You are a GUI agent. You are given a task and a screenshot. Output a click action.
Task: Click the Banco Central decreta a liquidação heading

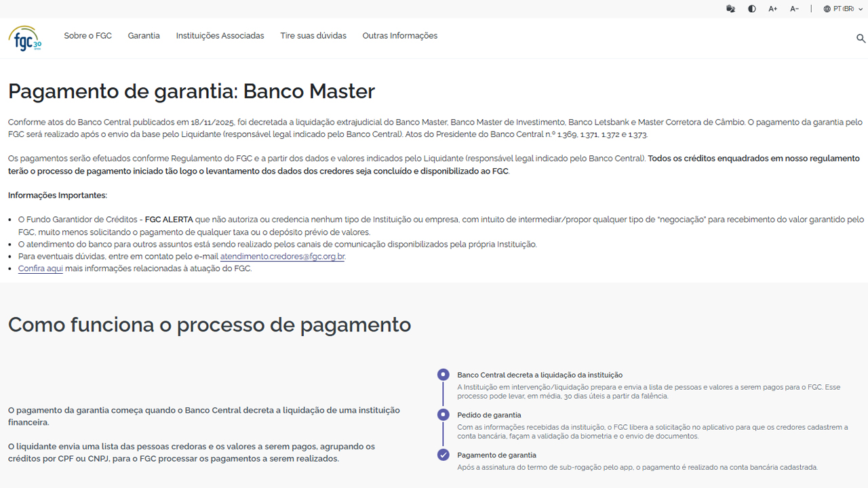click(540, 375)
